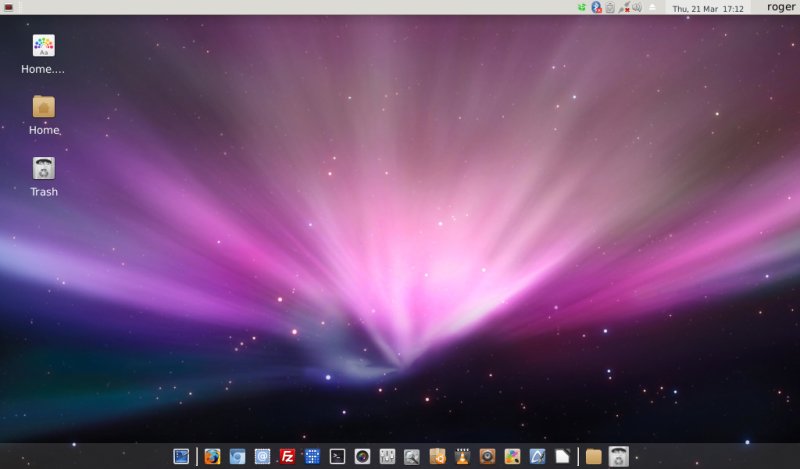Launch FileZilla from the dock
Image resolution: width=800 pixels, height=469 pixels.
coord(287,456)
